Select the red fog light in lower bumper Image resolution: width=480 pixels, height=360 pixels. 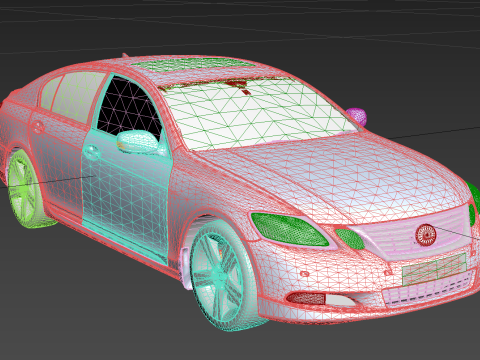(x=307, y=298)
